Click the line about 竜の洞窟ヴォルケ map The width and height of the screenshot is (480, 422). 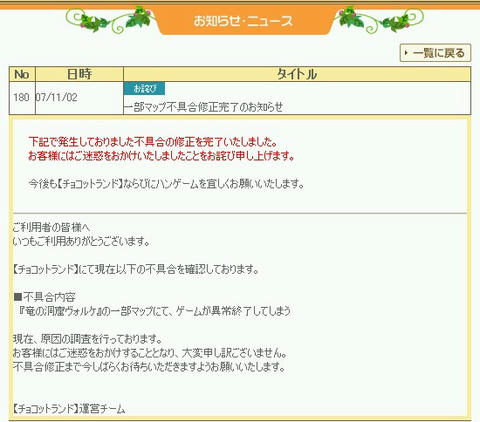[154, 311]
